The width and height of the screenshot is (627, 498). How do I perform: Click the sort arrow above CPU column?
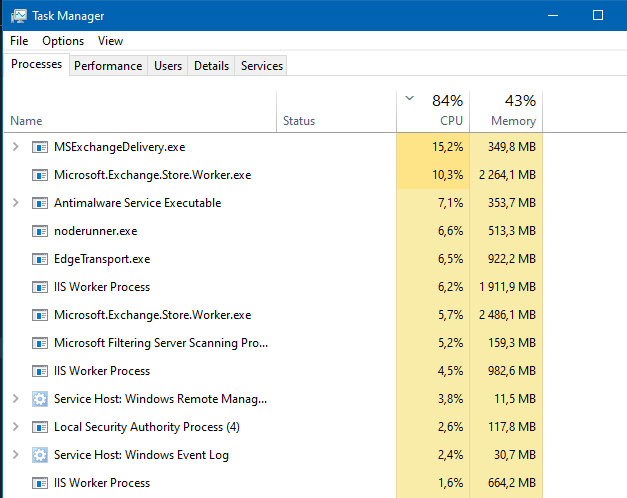coord(409,98)
